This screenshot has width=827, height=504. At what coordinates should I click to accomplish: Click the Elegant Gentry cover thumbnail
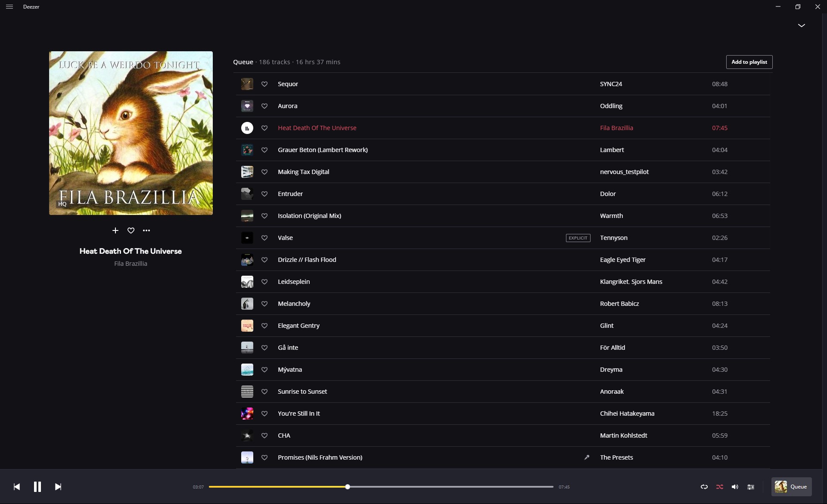pos(247,326)
